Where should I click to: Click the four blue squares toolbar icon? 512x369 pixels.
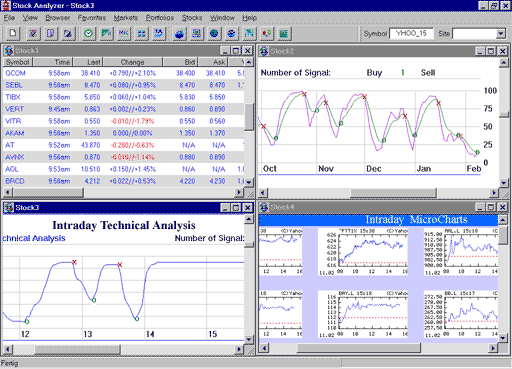point(141,33)
